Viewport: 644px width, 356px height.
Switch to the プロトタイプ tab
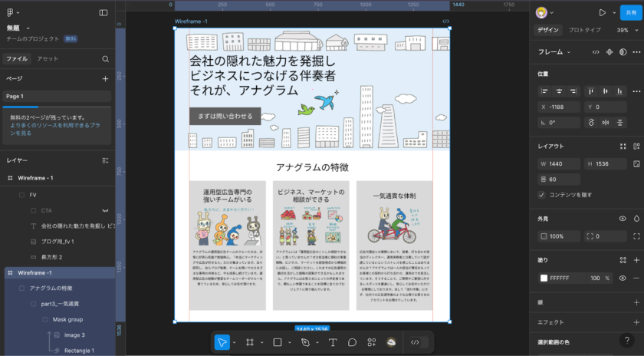(x=584, y=30)
